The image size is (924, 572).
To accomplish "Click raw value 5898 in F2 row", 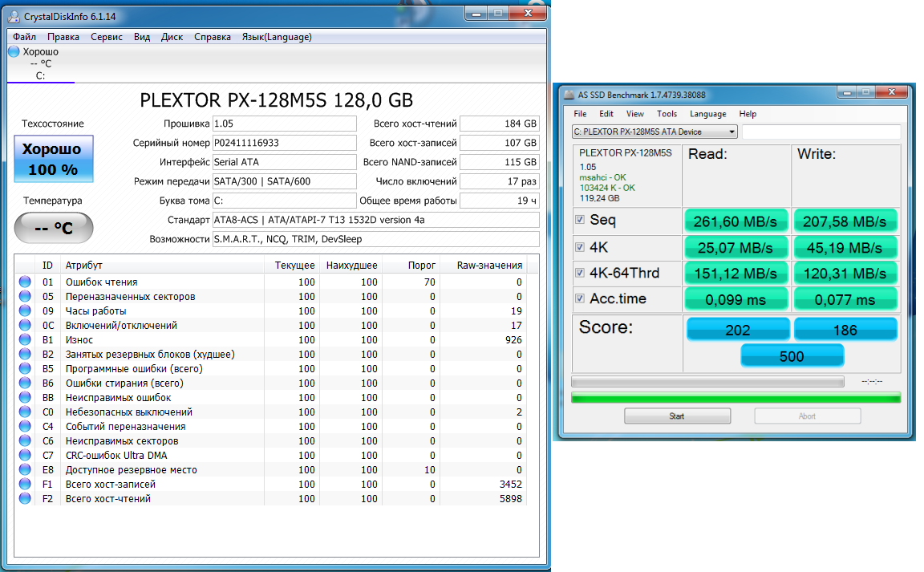I will coord(510,498).
